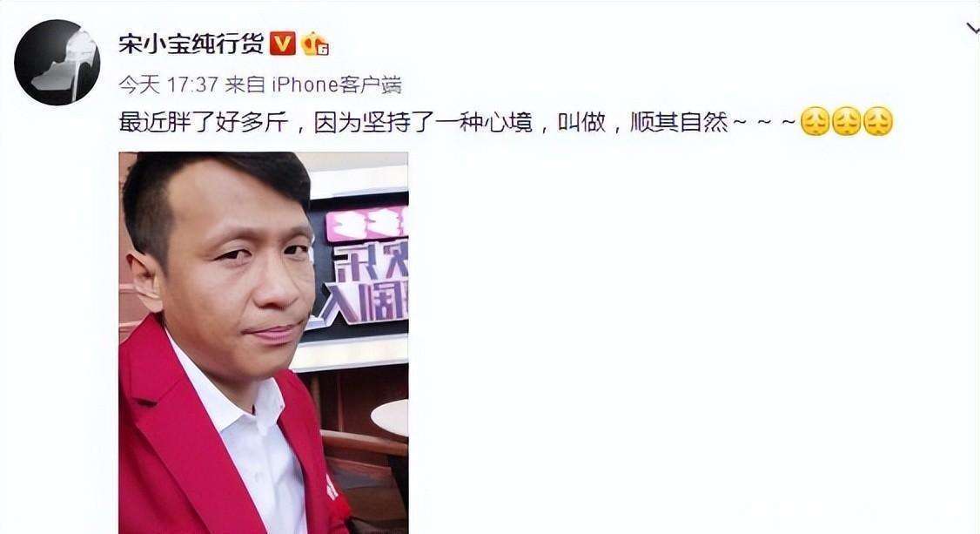
Task: Click the tilde marks before the emojis
Action: [x=764, y=121]
